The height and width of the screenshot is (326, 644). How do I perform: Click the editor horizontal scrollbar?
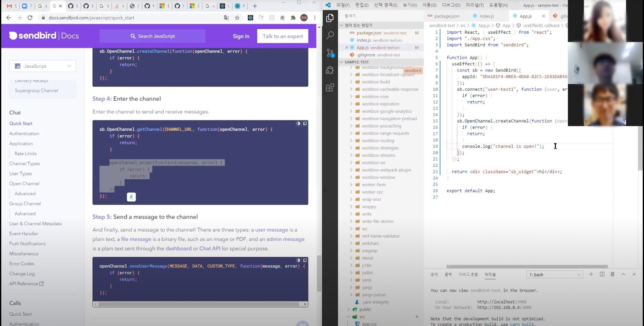527,266
